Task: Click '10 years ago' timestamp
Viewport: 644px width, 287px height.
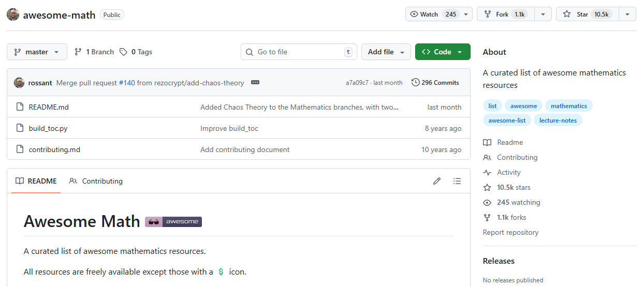Action: click(x=441, y=149)
